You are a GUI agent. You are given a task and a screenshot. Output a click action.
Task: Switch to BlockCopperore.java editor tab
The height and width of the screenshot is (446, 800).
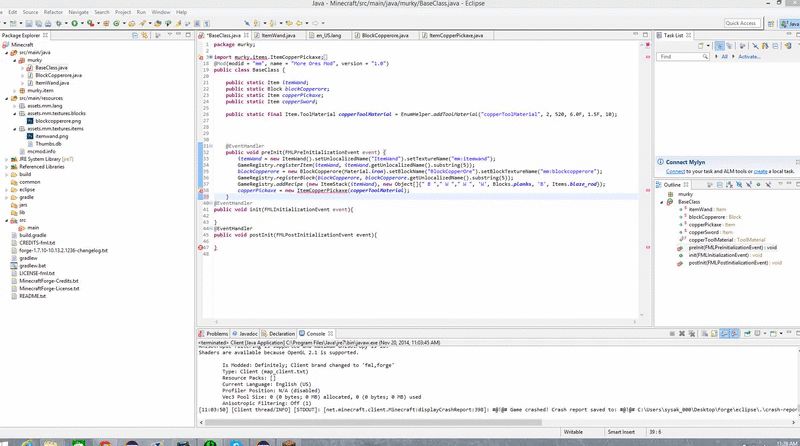point(385,35)
